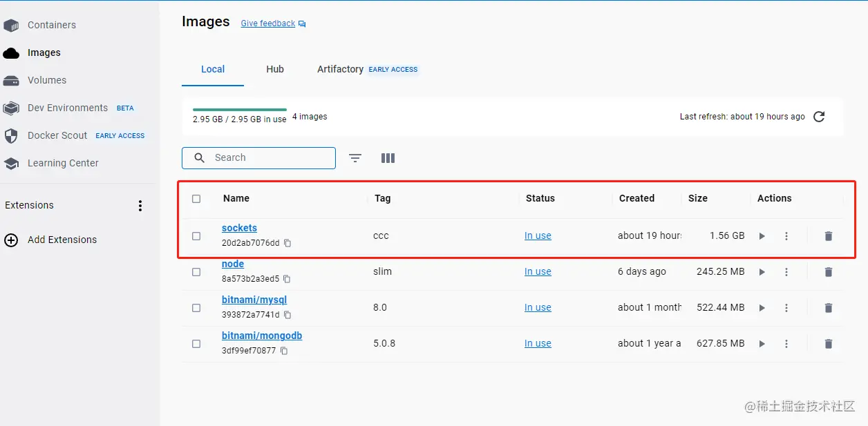Open Dev Environments in sidebar
Viewport: 868px width, 426px height.
[x=68, y=108]
